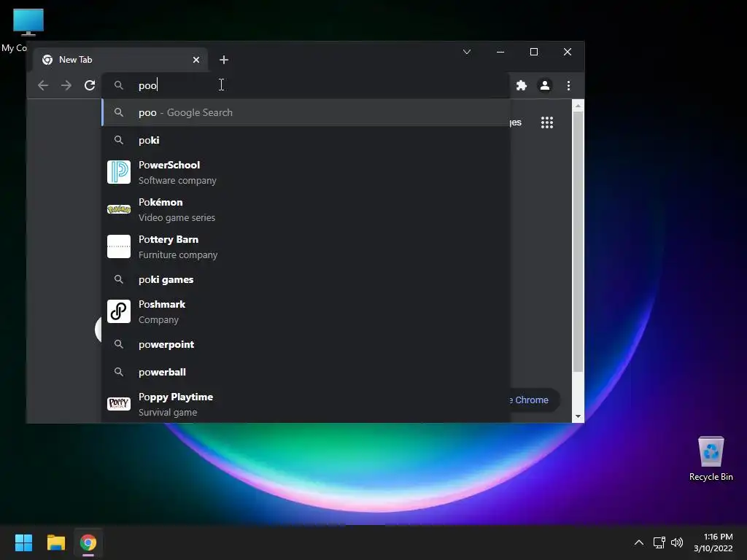
Task: Show hidden tray icons chevron
Action: [639, 542]
